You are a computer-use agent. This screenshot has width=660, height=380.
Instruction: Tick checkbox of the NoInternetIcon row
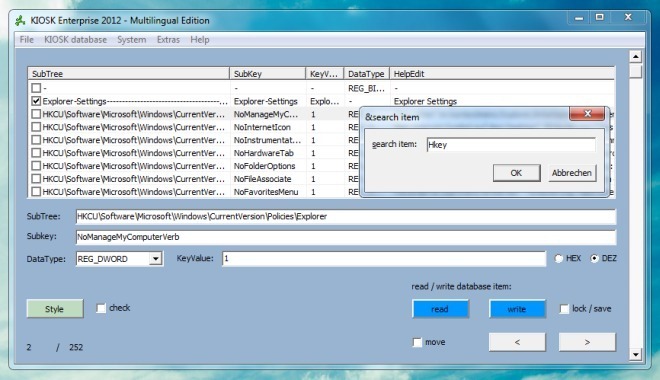36,127
